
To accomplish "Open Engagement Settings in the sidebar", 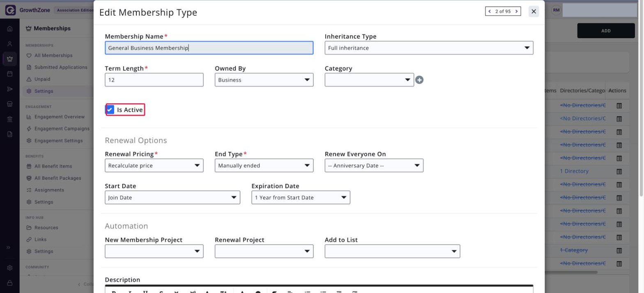I will point(58,141).
